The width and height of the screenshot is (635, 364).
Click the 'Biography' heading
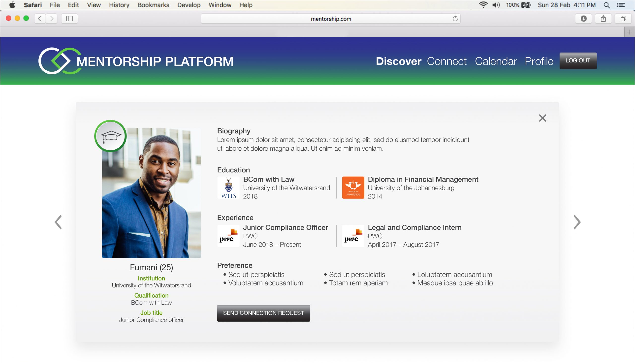(234, 131)
